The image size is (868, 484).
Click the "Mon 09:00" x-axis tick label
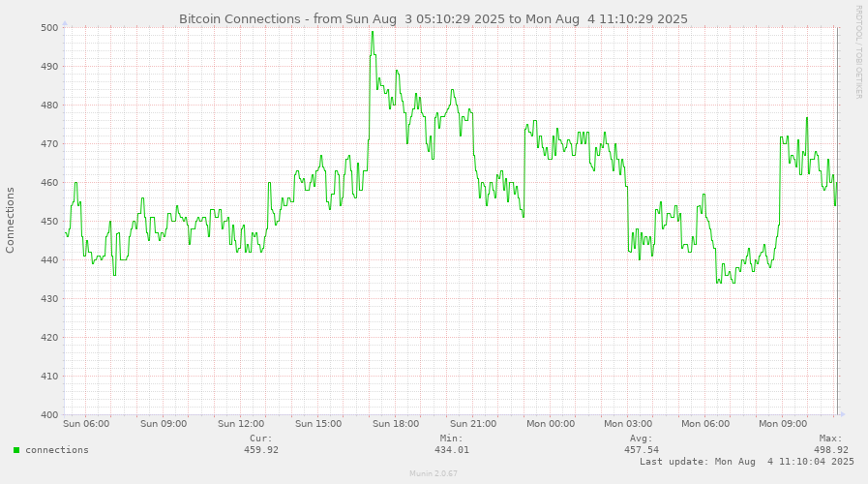tap(782, 423)
